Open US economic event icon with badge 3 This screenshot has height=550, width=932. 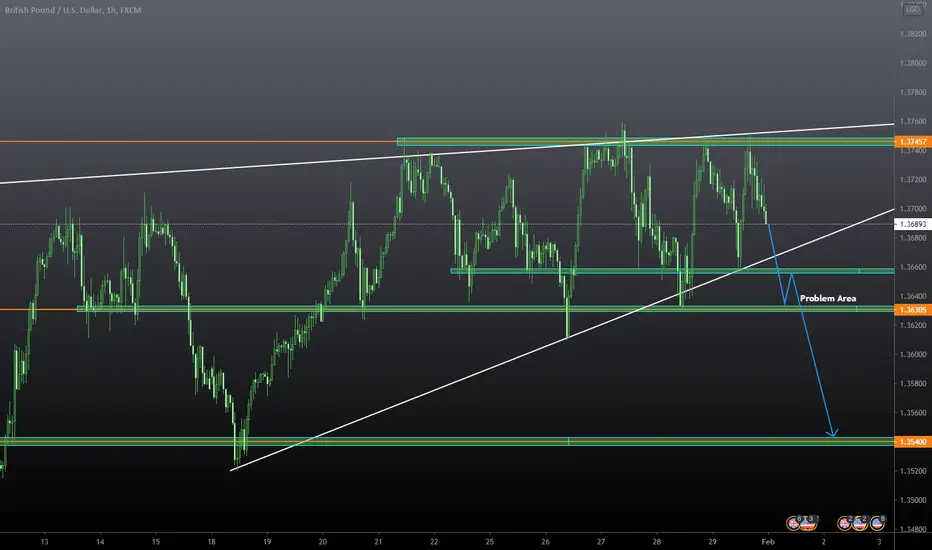808,523
